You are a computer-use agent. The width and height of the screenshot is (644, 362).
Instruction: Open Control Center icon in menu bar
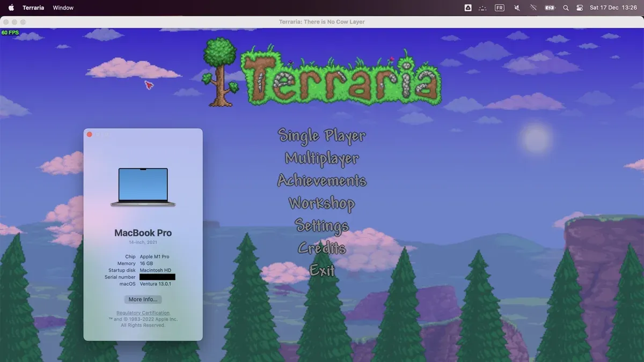tap(580, 8)
